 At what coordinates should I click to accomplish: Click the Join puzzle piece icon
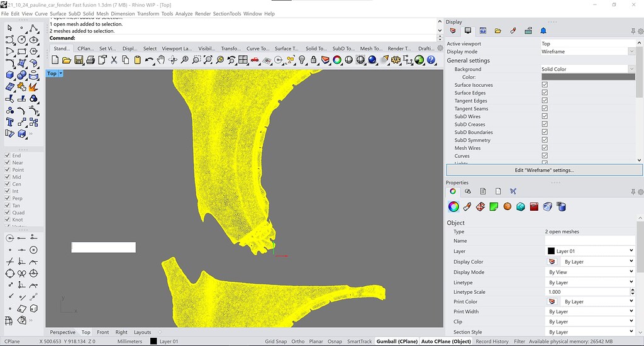[x=22, y=87]
